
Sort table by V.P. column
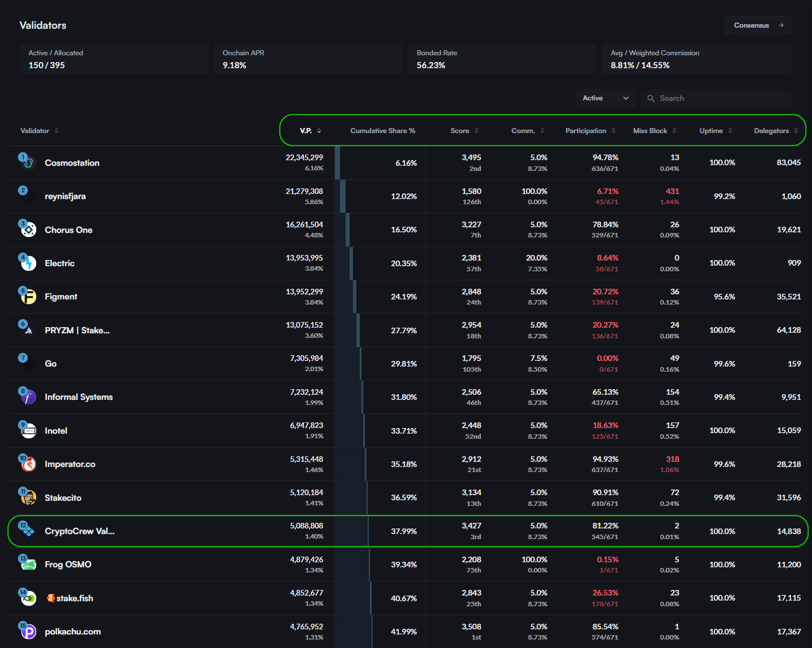(x=311, y=131)
